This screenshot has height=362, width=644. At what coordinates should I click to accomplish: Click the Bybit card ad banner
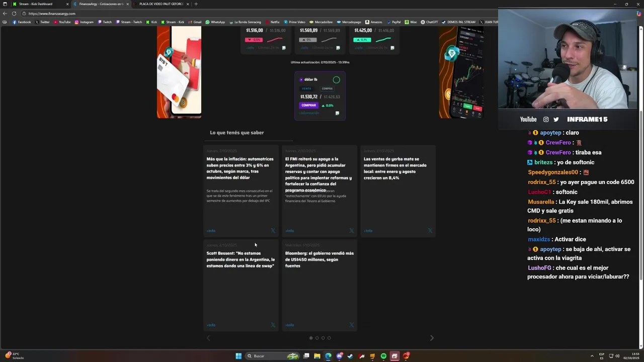click(x=179, y=72)
